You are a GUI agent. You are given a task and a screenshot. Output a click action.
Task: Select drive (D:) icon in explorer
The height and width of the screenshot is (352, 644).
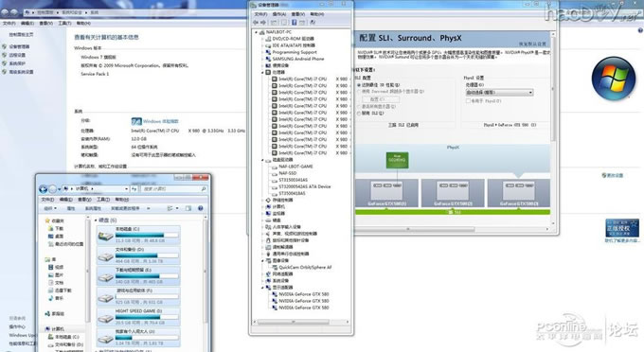click(x=105, y=256)
